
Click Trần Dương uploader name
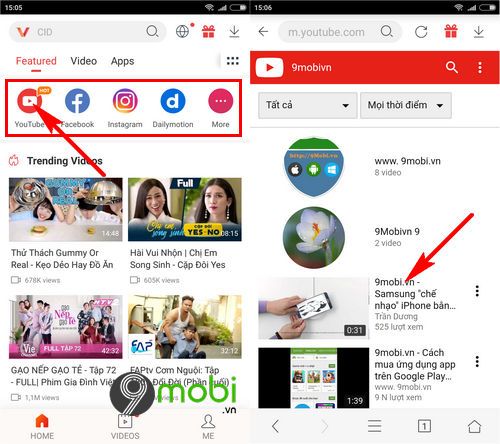(x=396, y=316)
